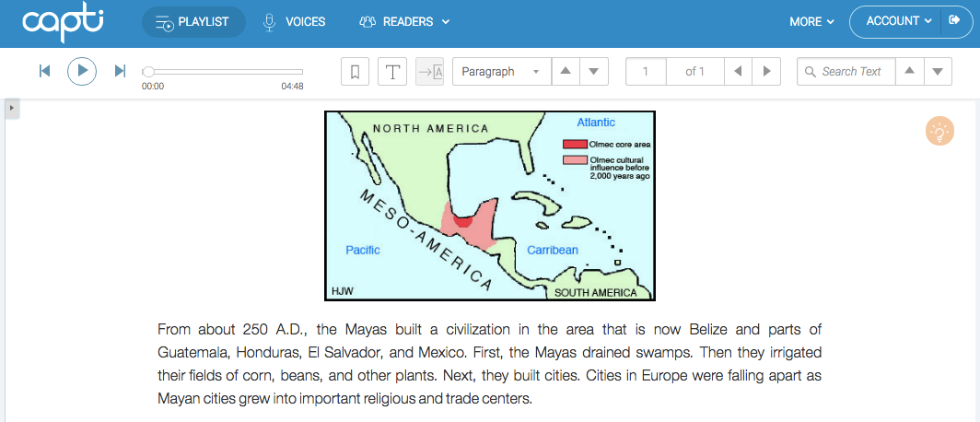Toggle the auto-scroll to text icon
This screenshot has width=980, height=422.
[x=429, y=71]
